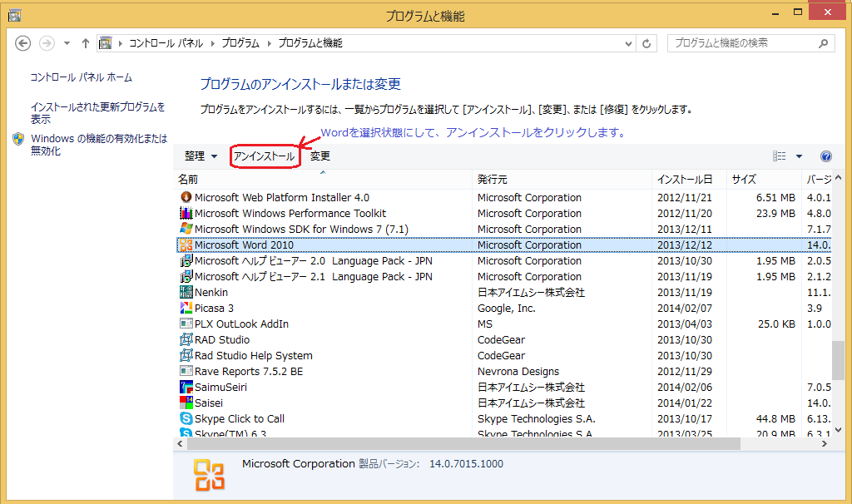The height and width of the screenshot is (504, 852).
Task: Open コントロール パネル ホーム link
Action: [x=82, y=77]
